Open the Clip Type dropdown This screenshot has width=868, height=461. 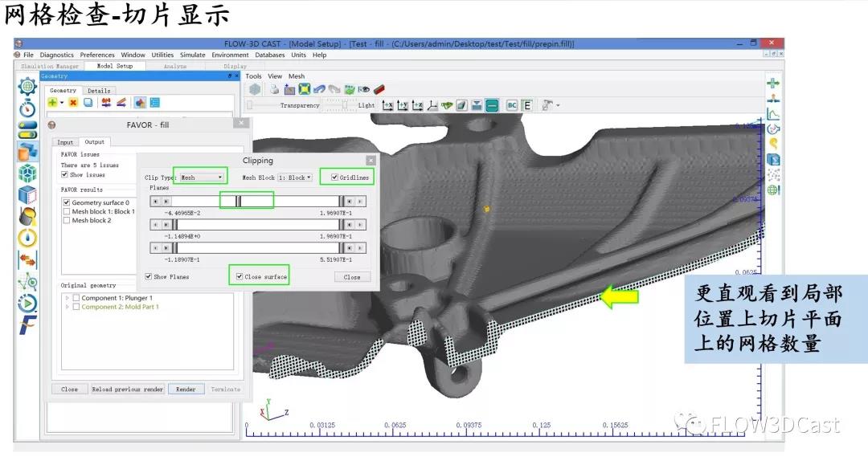(x=201, y=177)
